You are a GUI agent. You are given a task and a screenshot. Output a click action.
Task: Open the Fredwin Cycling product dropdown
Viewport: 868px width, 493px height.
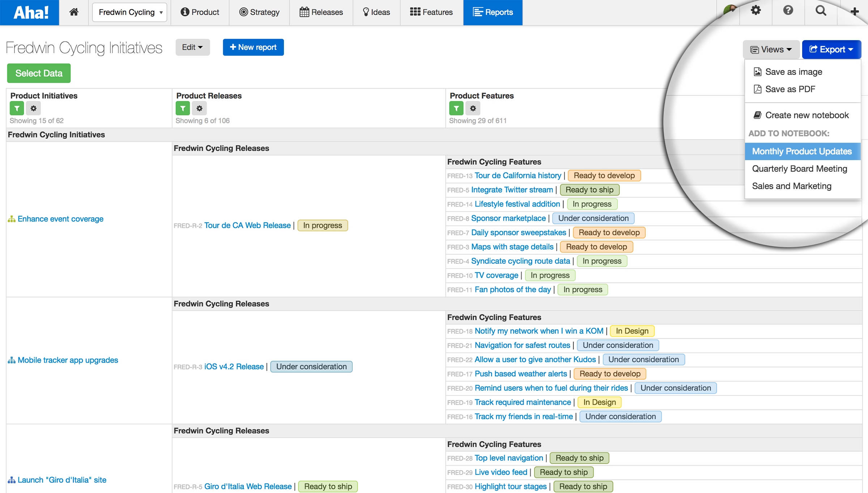click(x=129, y=12)
